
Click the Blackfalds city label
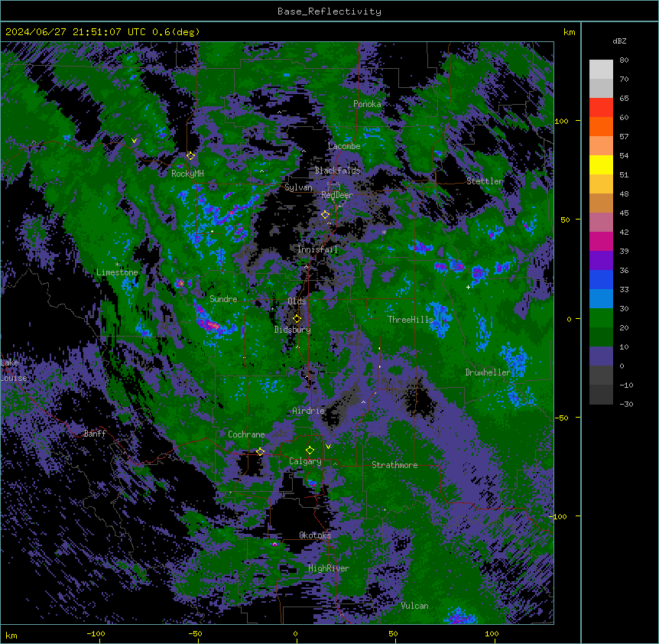click(337, 171)
